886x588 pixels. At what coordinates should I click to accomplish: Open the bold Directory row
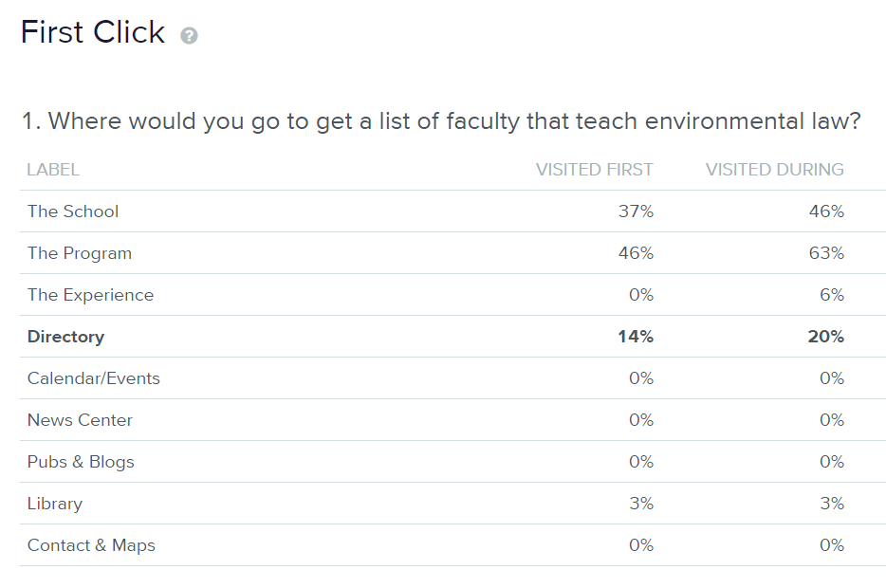click(65, 337)
